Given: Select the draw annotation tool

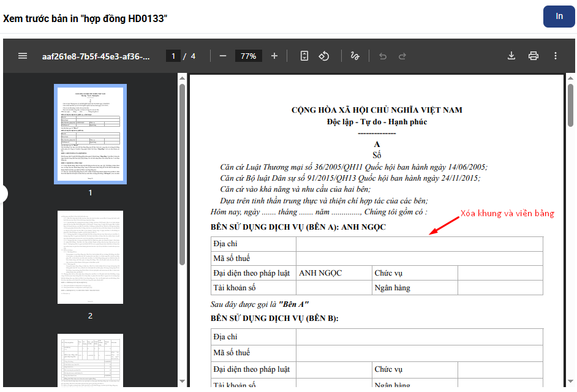Looking at the screenshot, I should (355, 56).
